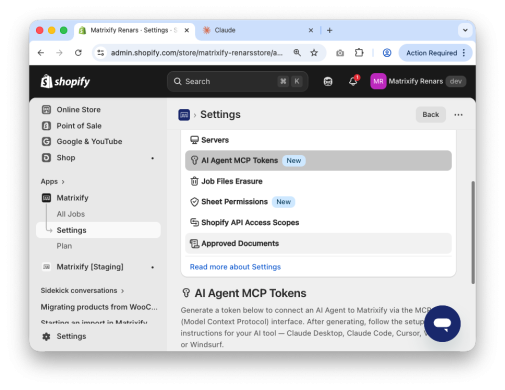Open Migrating products from WooC... conversation
This screenshot has height=390, width=505.
click(99, 307)
